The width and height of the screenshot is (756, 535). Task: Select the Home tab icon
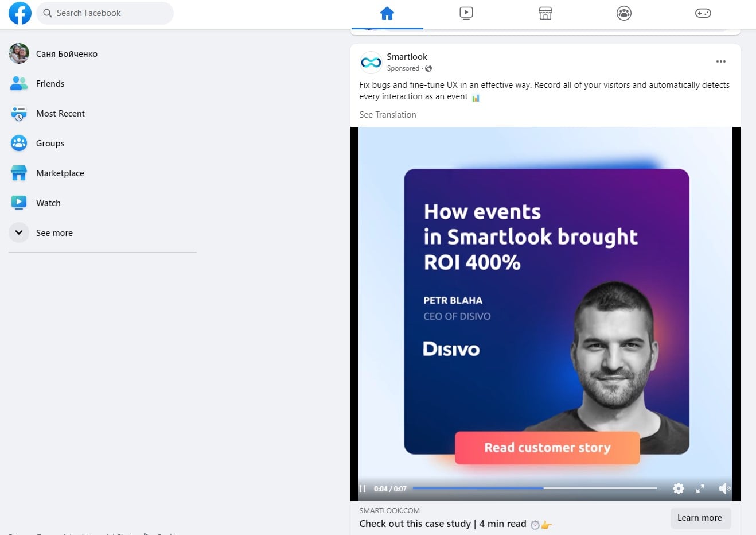tap(387, 13)
